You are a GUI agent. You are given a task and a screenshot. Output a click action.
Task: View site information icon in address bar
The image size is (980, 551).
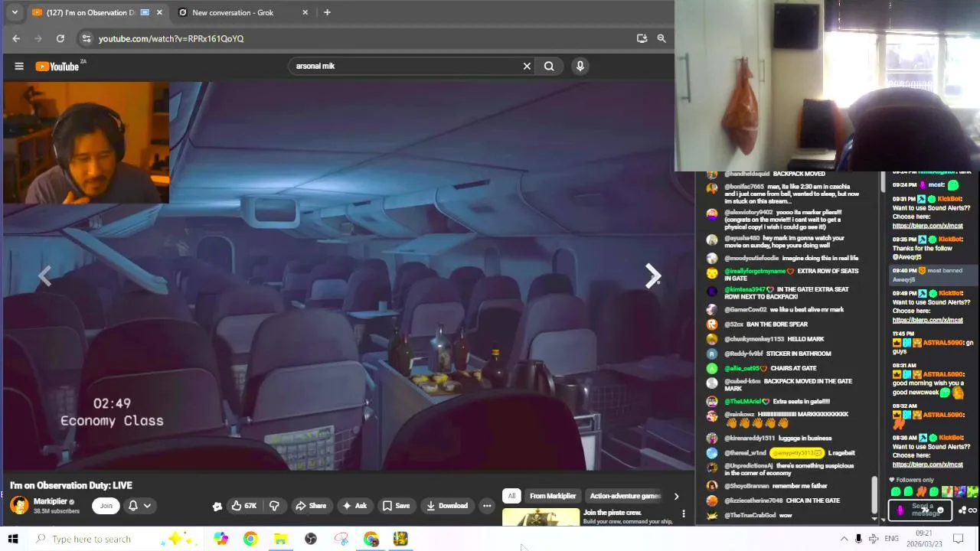(87, 38)
